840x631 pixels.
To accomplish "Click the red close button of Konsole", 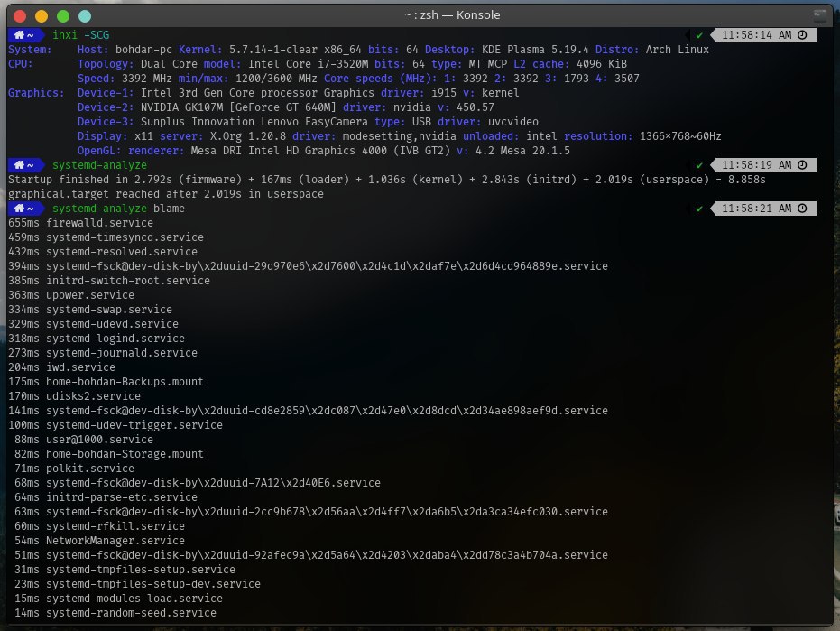I will pos(20,16).
